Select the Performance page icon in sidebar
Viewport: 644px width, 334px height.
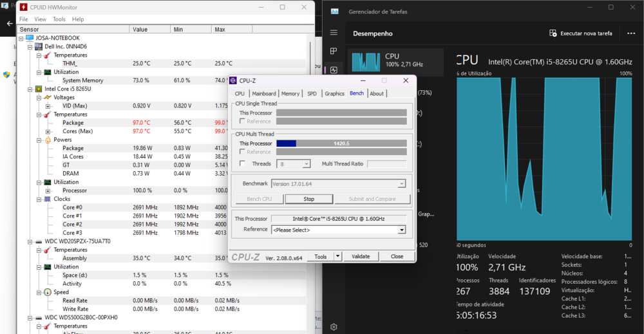(x=334, y=70)
